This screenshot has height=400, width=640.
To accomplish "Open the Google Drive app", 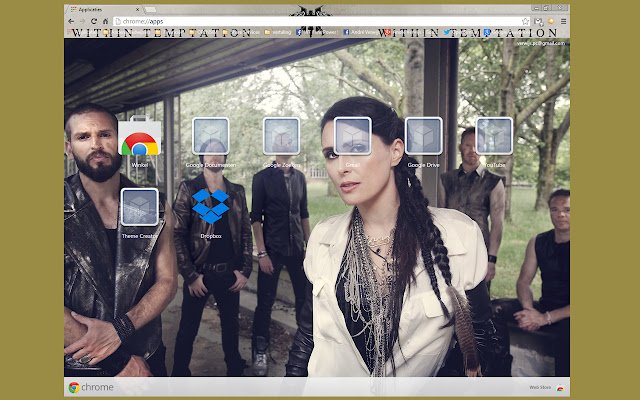I will tap(423, 136).
